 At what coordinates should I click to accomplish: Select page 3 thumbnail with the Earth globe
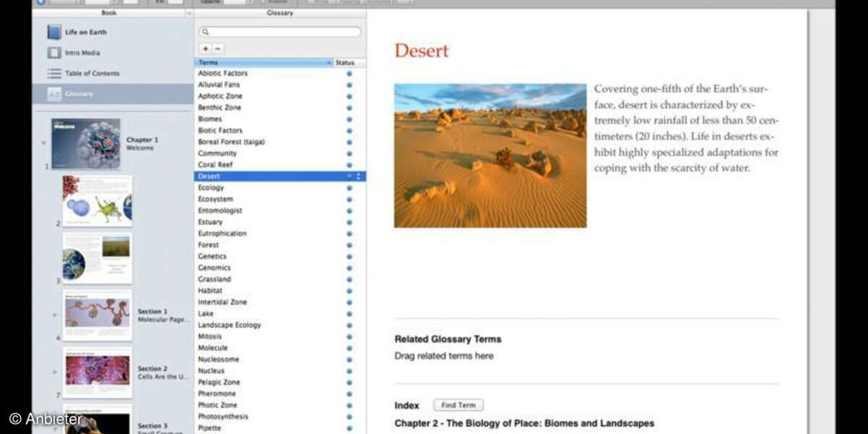(x=97, y=258)
